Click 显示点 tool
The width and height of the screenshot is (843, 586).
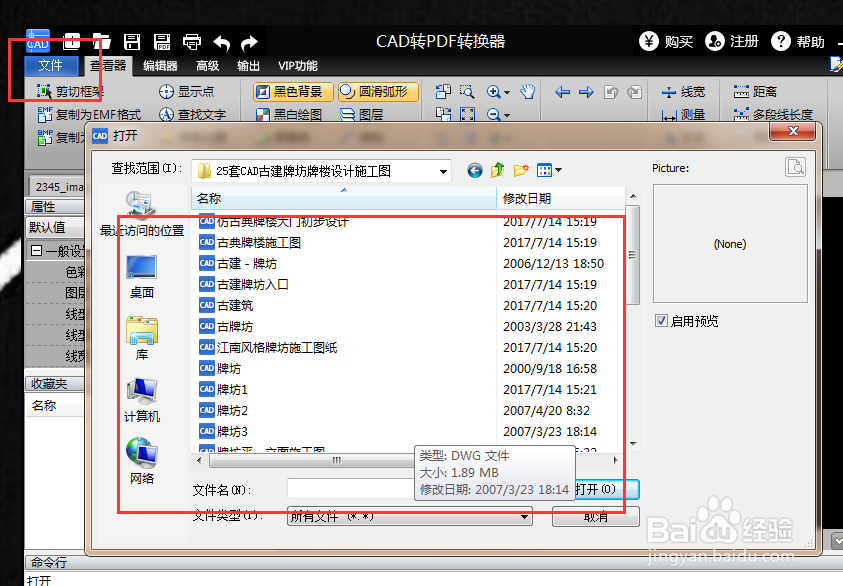click(x=187, y=92)
